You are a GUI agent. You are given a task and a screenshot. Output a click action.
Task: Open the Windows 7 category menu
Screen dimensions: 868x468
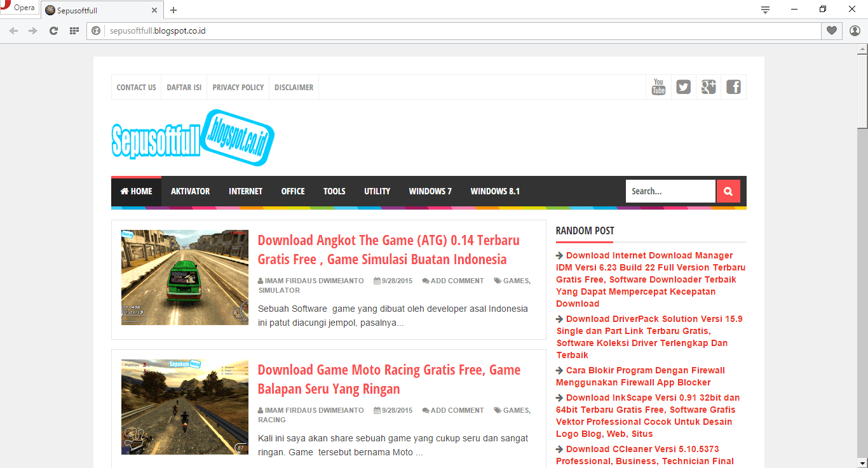[430, 191]
